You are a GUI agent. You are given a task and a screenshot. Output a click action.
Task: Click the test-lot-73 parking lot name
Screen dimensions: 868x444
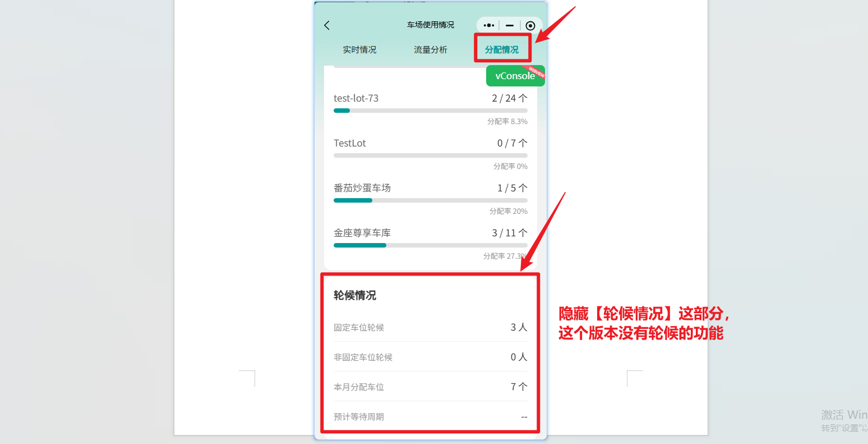(x=356, y=98)
